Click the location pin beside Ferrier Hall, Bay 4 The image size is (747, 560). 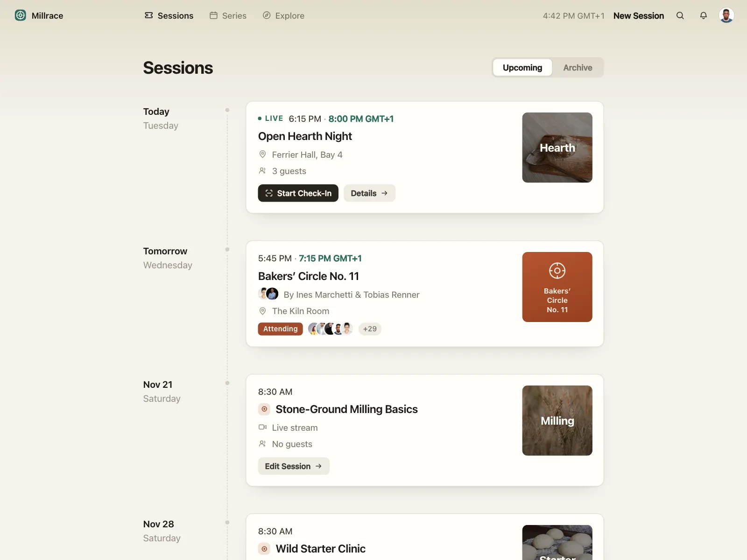click(262, 154)
